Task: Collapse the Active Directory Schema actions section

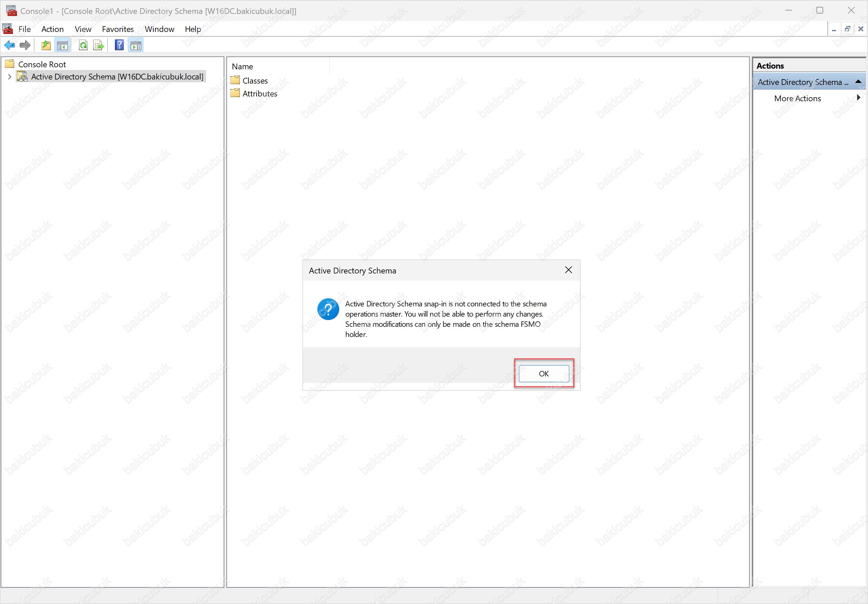Action: pyautogui.click(x=858, y=82)
